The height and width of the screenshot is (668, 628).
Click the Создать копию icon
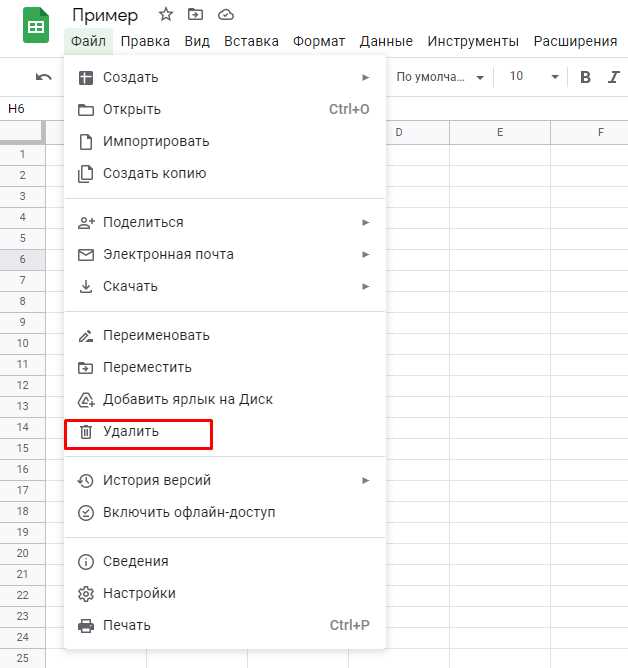86,173
